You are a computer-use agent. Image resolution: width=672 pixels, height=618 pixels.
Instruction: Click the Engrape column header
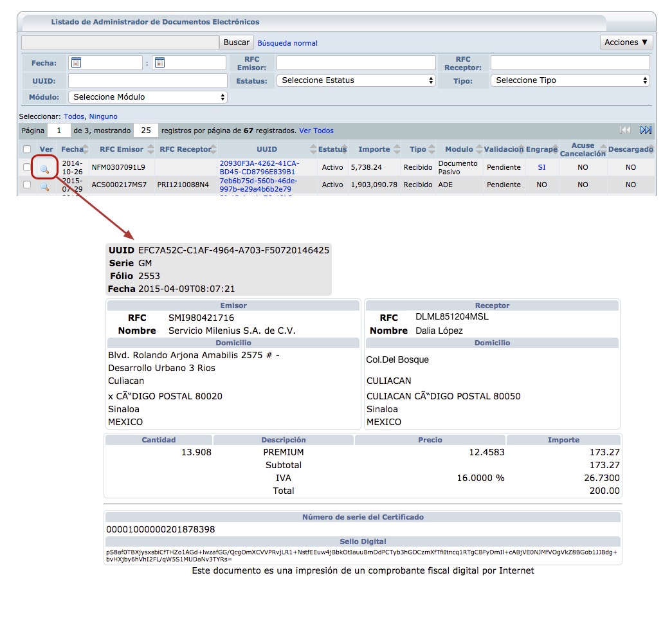(x=541, y=149)
